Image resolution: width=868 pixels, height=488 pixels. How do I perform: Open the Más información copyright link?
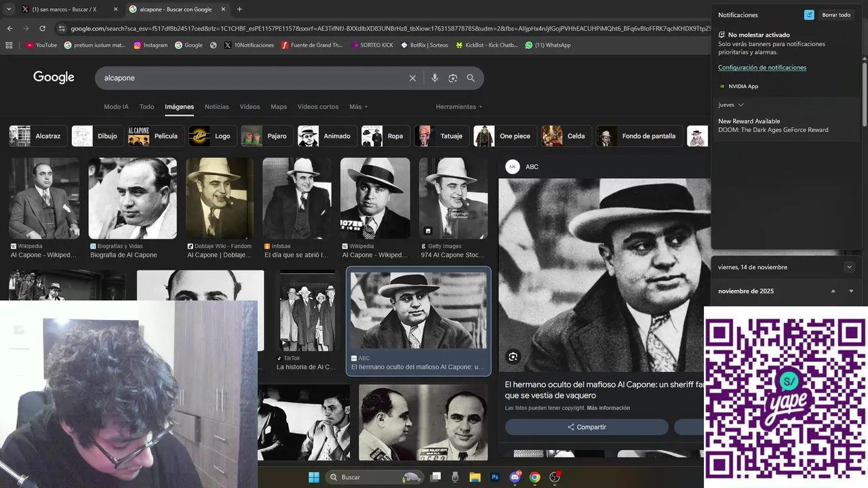(608, 408)
